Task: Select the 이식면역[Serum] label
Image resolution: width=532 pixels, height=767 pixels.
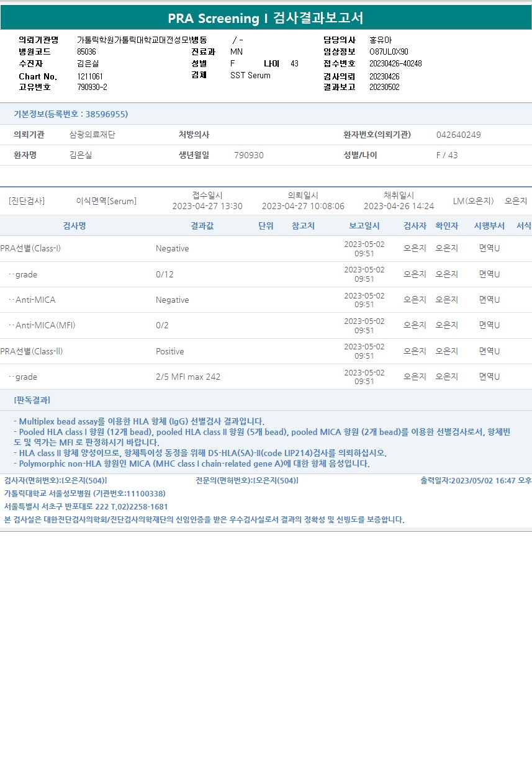Action: pos(106,201)
